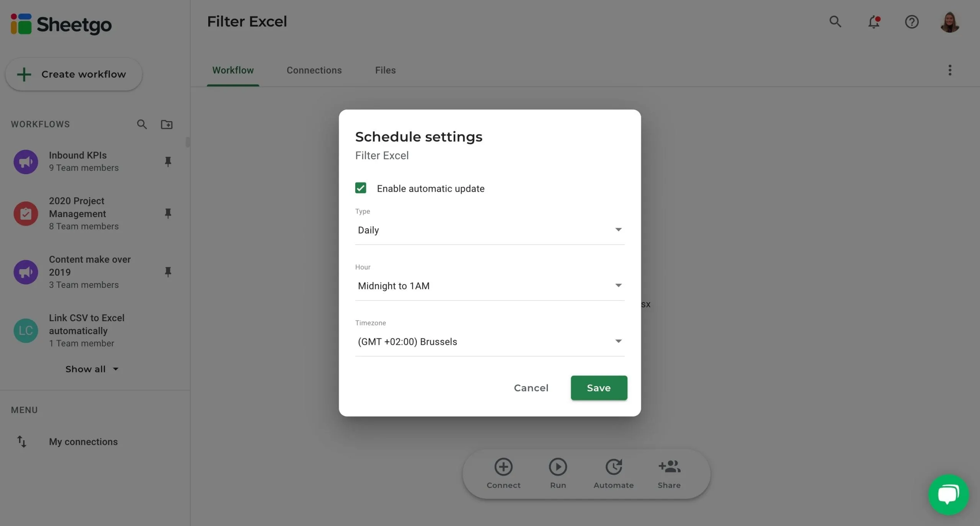Switch to the Connections tab
This screenshot has height=526, width=980.
pos(314,70)
